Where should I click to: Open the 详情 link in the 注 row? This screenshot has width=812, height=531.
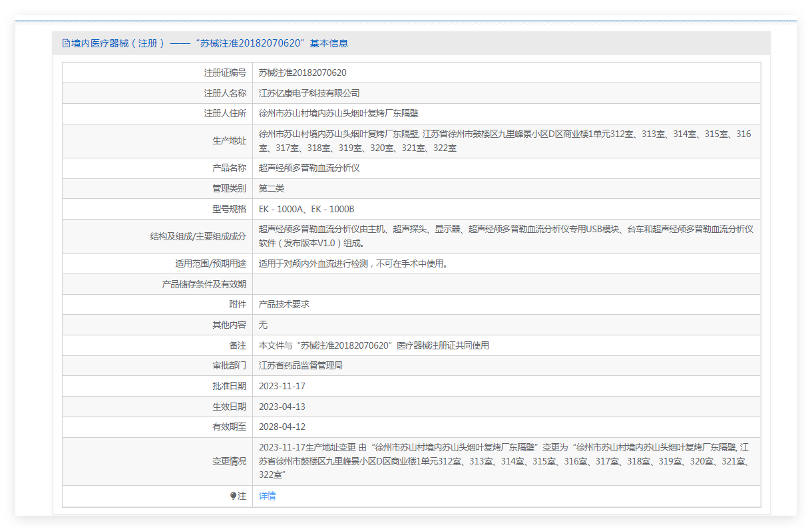[267, 496]
